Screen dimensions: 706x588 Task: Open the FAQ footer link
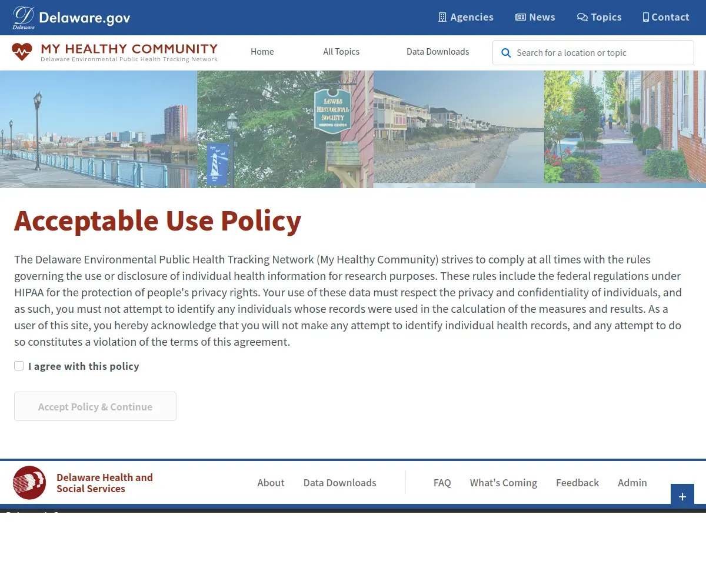[x=442, y=483]
